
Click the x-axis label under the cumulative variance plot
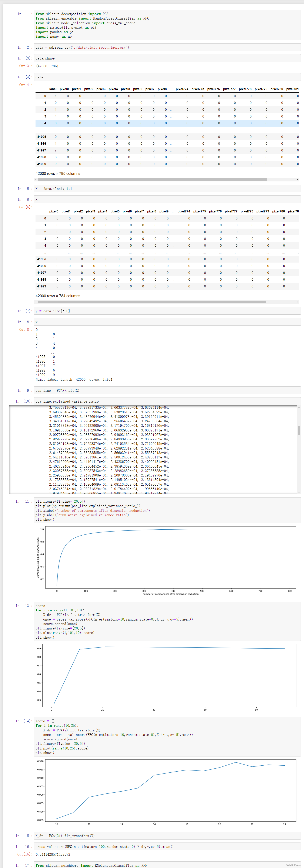[171, 594]
